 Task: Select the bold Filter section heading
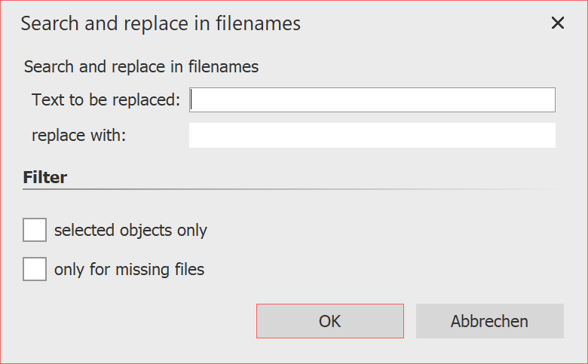[45, 178]
